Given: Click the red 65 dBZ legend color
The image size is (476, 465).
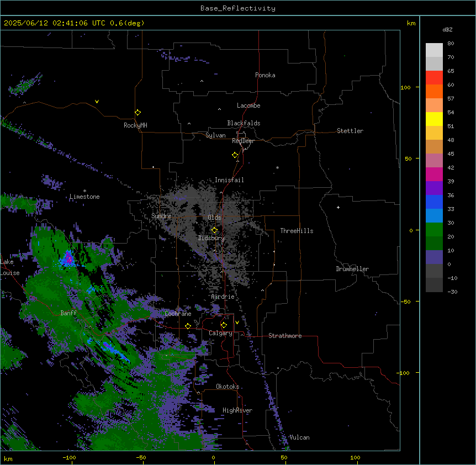Looking at the screenshot, I should coord(434,77).
